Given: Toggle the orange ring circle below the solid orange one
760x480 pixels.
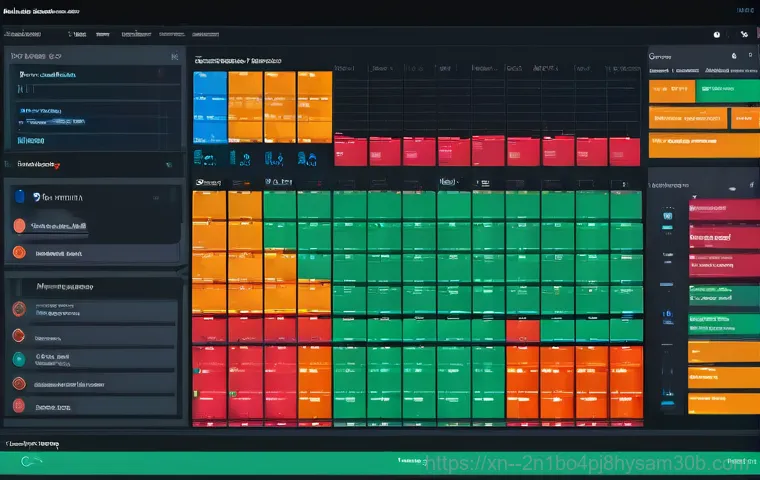Looking at the screenshot, I should click(x=19, y=253).
